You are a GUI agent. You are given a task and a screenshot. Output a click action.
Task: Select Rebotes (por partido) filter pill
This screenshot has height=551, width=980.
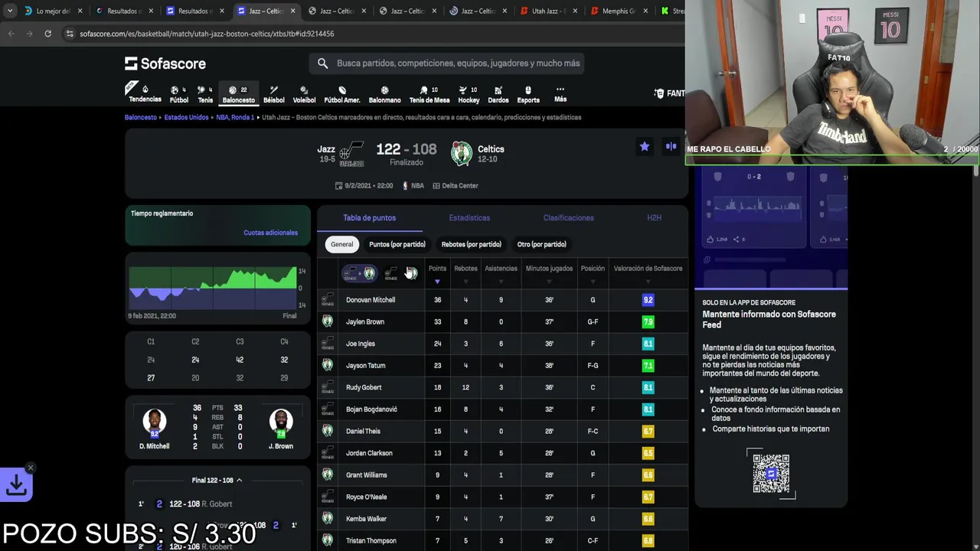coord(471,244)
